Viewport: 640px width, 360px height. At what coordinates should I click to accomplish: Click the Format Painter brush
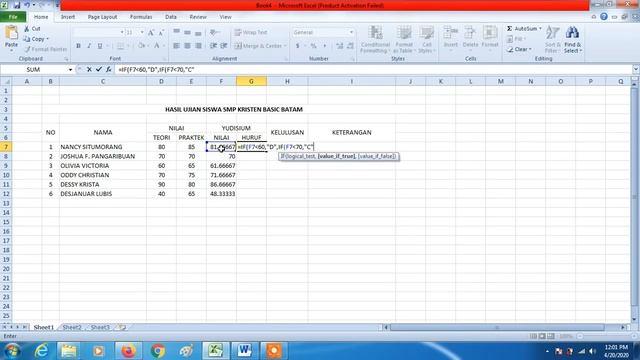coord(27,49)
